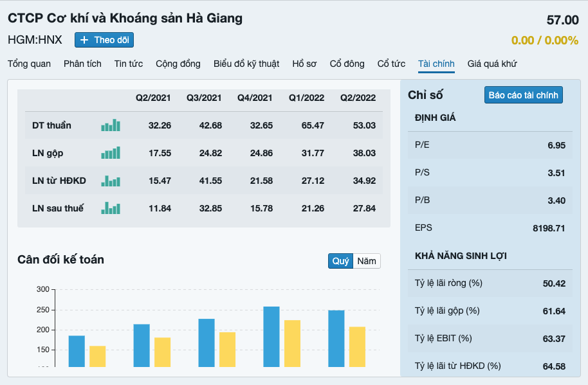Click LN sau thuế value 27.84
The image size is (588, 385).
364,209
